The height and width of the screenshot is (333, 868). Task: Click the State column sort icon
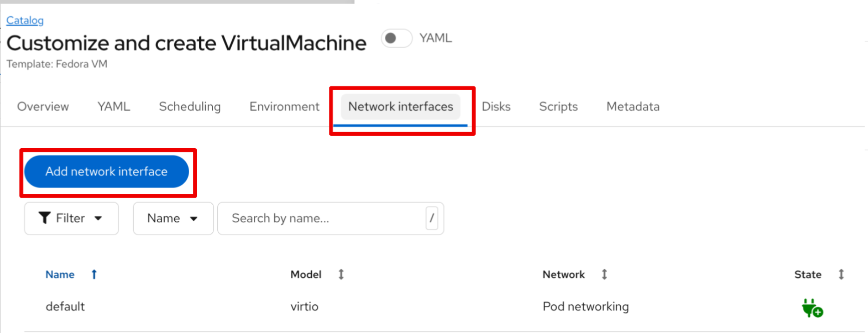(841, 274)
